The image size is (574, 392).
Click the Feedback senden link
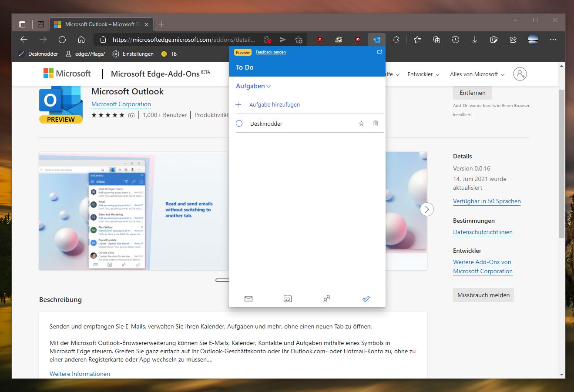tap(271, 52)
